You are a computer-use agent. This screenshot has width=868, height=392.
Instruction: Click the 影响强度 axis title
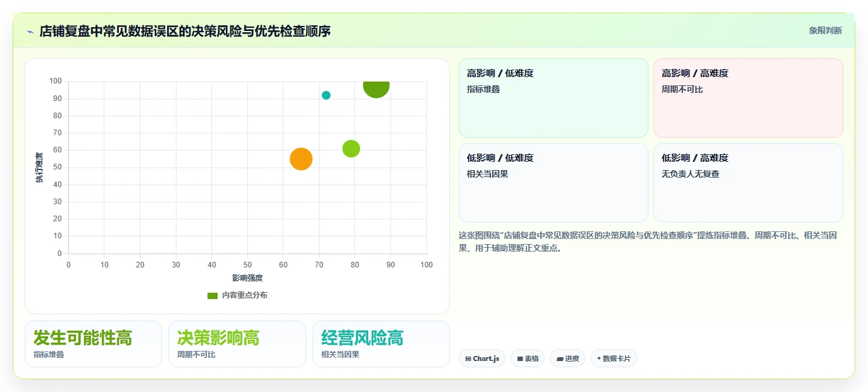click(x=247, y=278)
